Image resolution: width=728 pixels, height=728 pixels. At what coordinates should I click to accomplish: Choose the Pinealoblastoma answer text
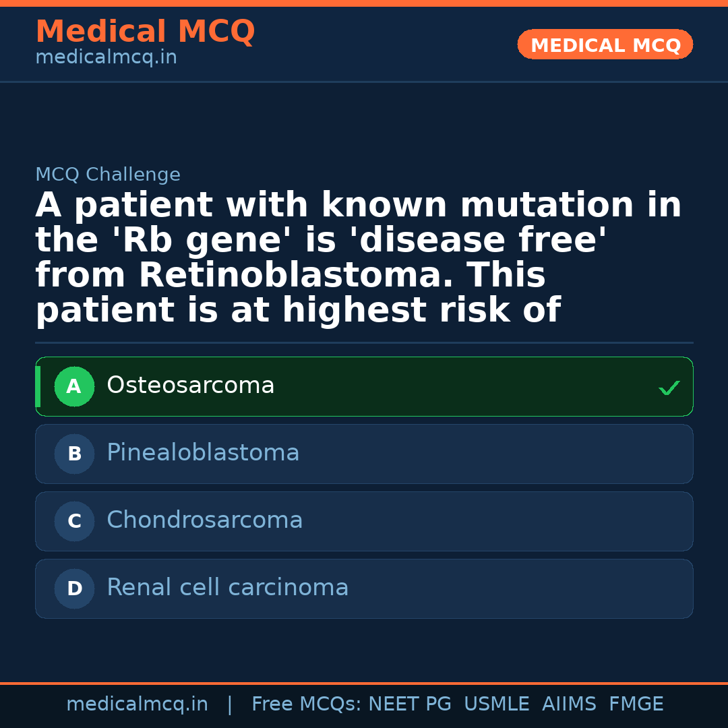coord(203,453)
